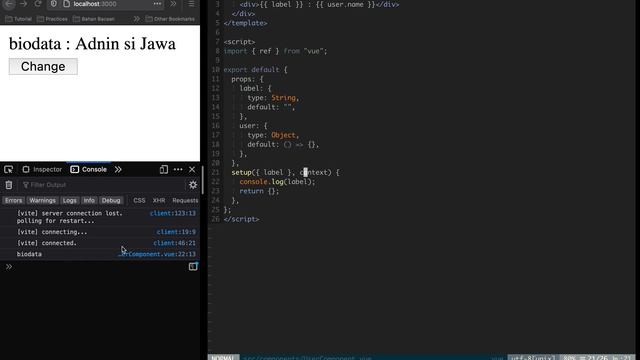
Task: Reload the localhost page
Action: (x=38, y=4)
